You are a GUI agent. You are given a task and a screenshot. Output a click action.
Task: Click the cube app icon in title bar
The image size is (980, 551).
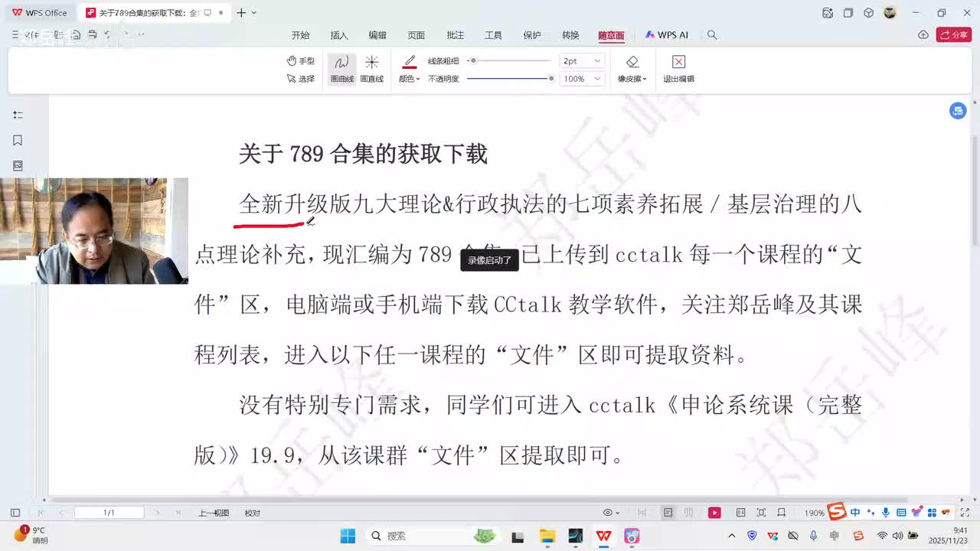pos(868,13)
